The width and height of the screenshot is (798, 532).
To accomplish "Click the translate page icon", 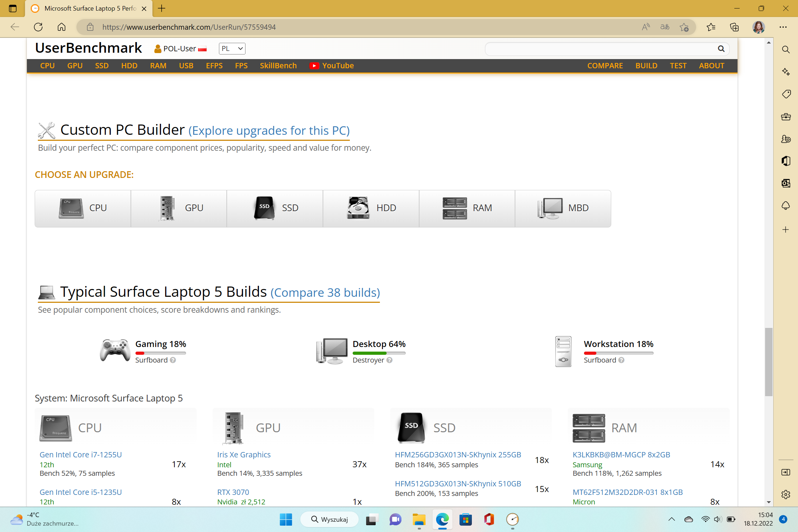I will (x=665, y=27).
